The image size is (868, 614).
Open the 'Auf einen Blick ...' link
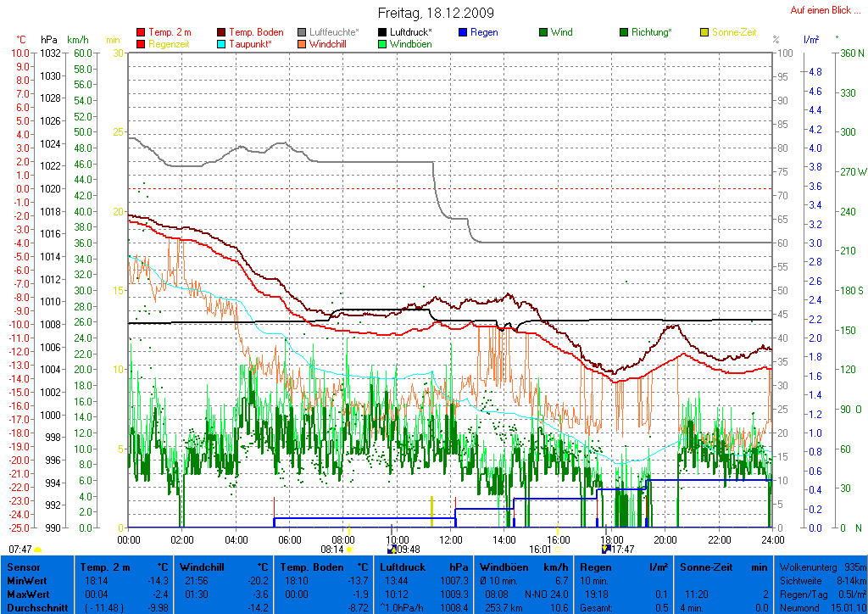(826, 10)
